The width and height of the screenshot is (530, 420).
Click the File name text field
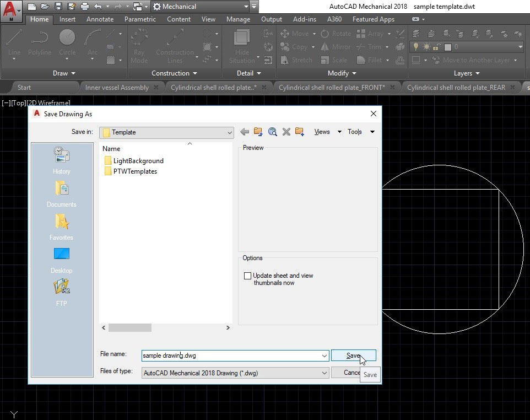[x=231, y=356]
